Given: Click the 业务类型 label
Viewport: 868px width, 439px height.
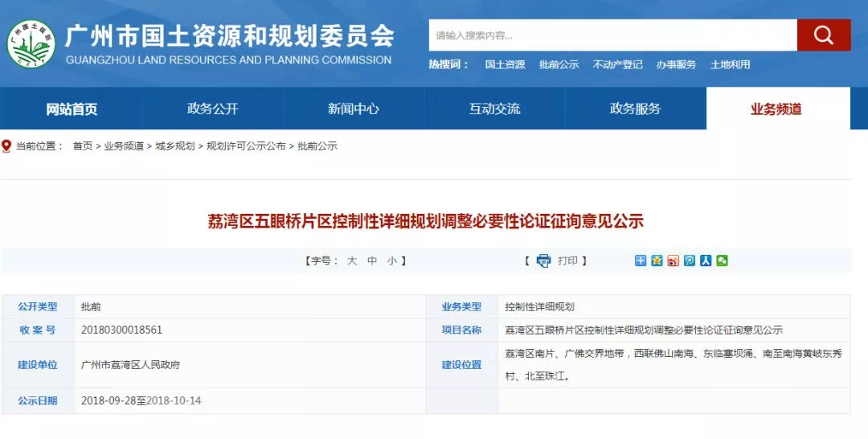Looking at the screenshot, I should click(461, 306).
